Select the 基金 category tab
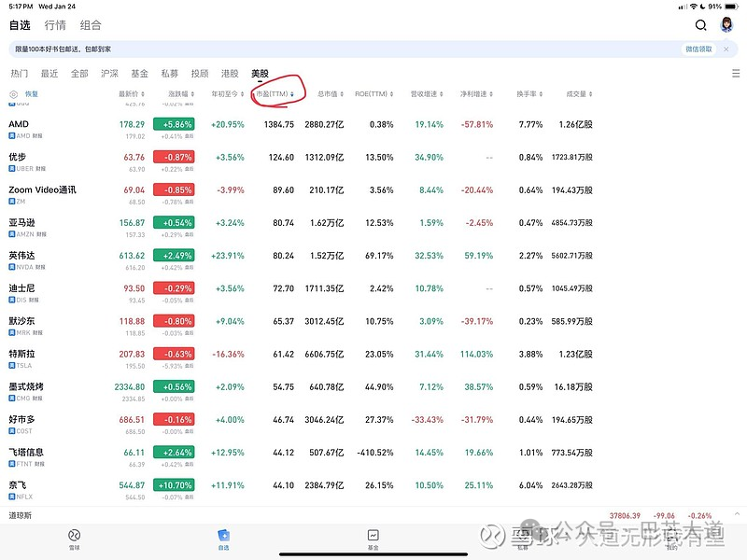747x560 pixels. (139, 74)
